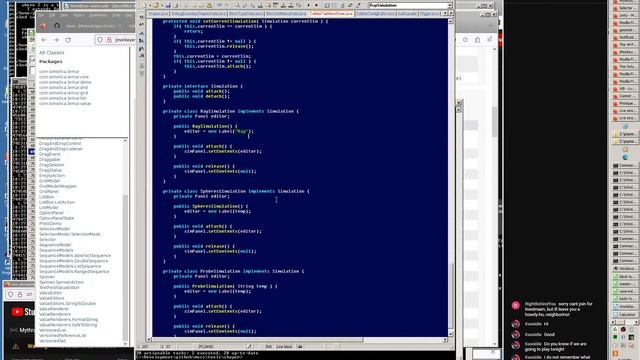Click the YouTube Studio logo
Viewport: 640px width, 360px height.
tap(22, 312)
